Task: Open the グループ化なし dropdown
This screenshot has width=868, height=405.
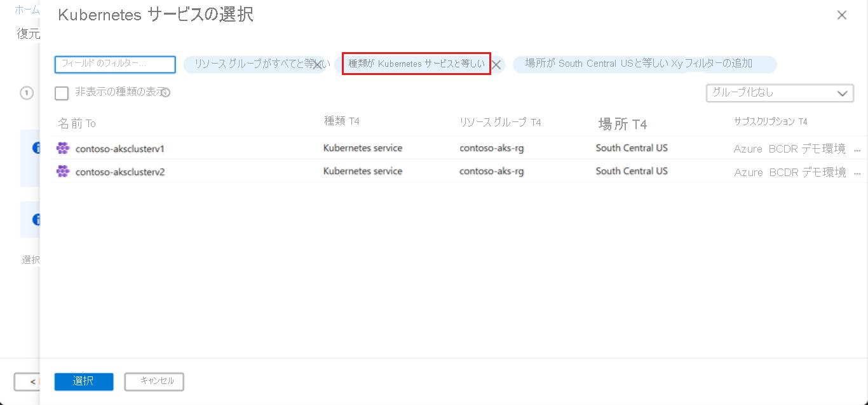Action: (x=780, y=93)
